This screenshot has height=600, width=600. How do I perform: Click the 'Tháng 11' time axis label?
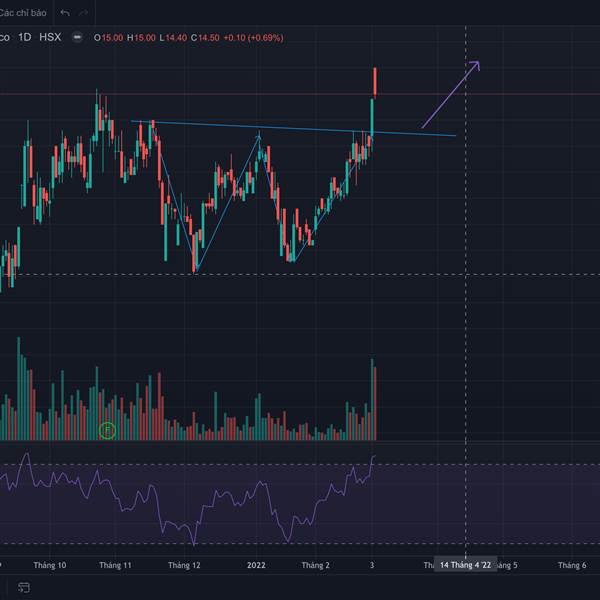click(115, 565)
